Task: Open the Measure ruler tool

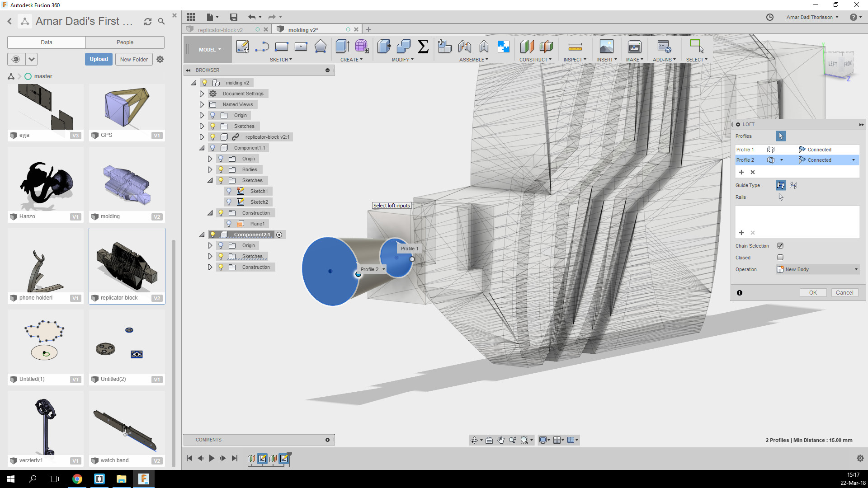Action: pyautogui.click(x=575, y=47)
